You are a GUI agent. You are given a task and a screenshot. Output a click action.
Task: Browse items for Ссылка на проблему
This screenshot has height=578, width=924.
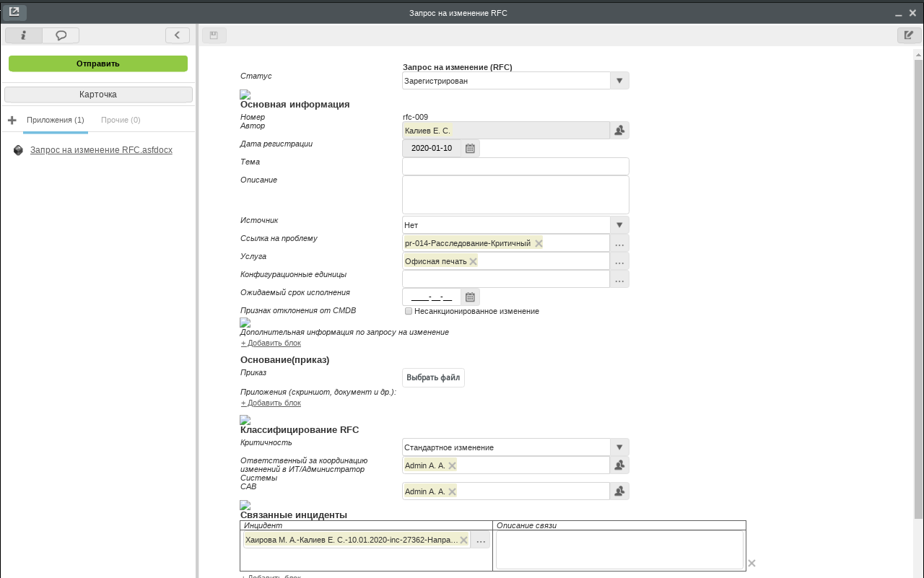(619, 243)
